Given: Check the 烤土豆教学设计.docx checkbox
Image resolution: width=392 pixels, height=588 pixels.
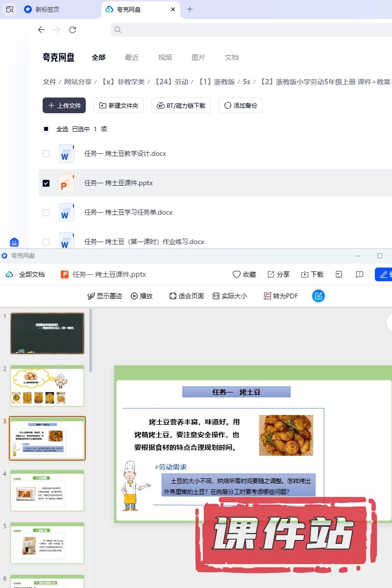Looking at the screenshot, I should coord(46,153).
